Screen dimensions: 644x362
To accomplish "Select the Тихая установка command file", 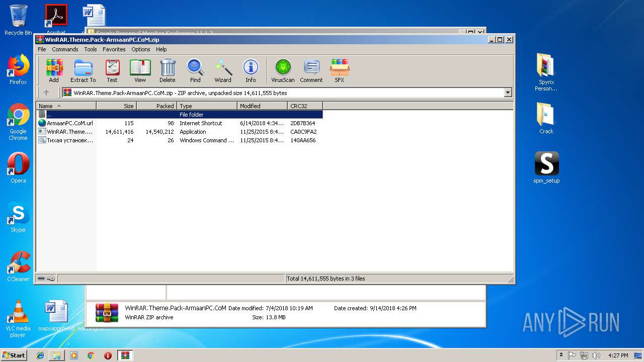I will click(66, 140).
